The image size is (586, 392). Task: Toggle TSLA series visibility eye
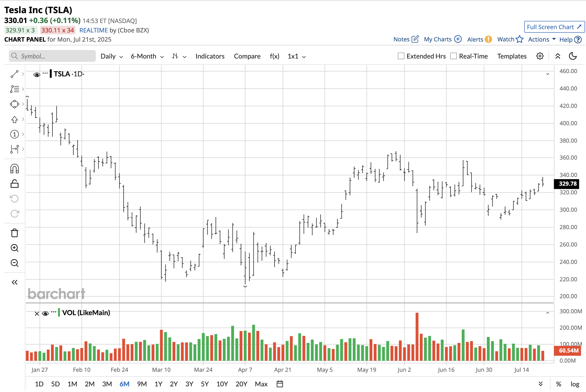(x=37, y=74)
